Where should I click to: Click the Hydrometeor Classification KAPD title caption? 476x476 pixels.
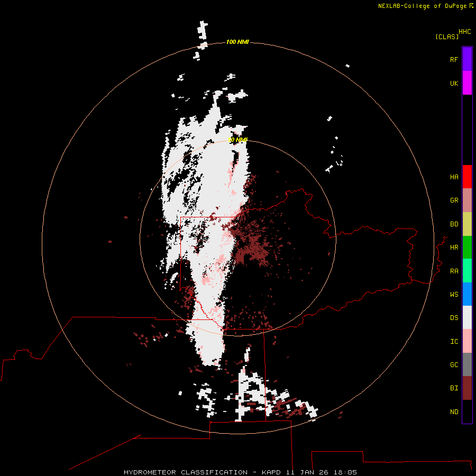pos(240,472)
